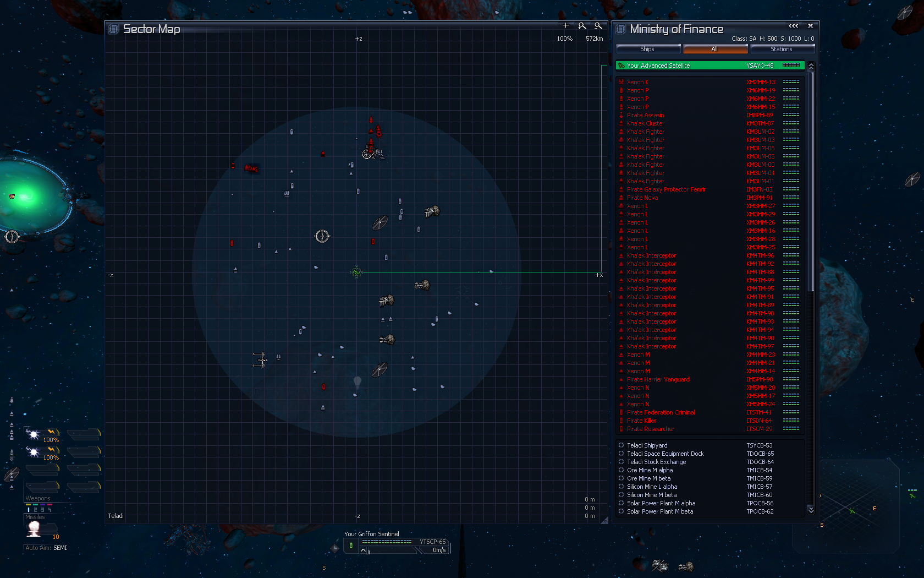Click Teladi Stock Exchange row circle icon

[x=621, y=462]
